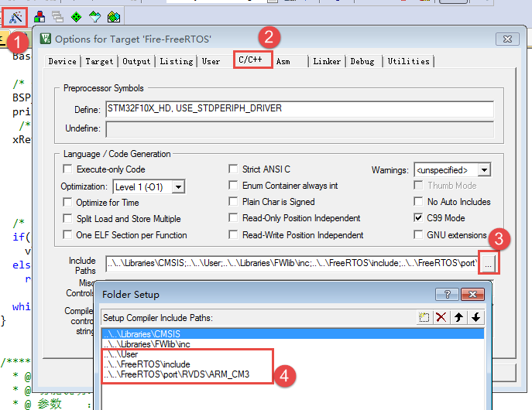Open include paths browse button
532x410 pixels.
coord(488,264)
